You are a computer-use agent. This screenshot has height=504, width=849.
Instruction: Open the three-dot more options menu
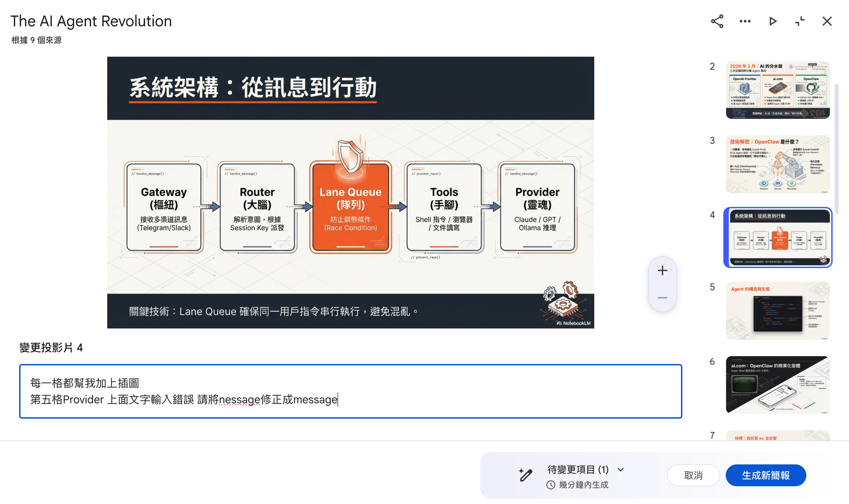point(745,21)
